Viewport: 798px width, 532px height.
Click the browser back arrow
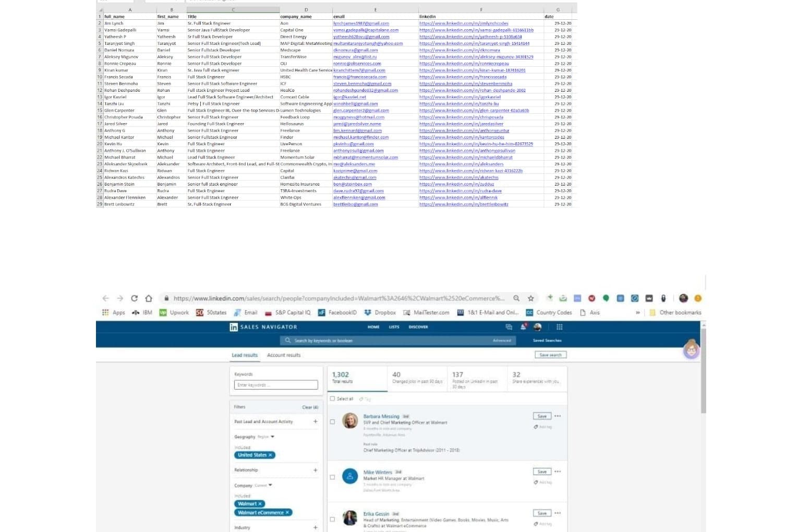point(106,298)
